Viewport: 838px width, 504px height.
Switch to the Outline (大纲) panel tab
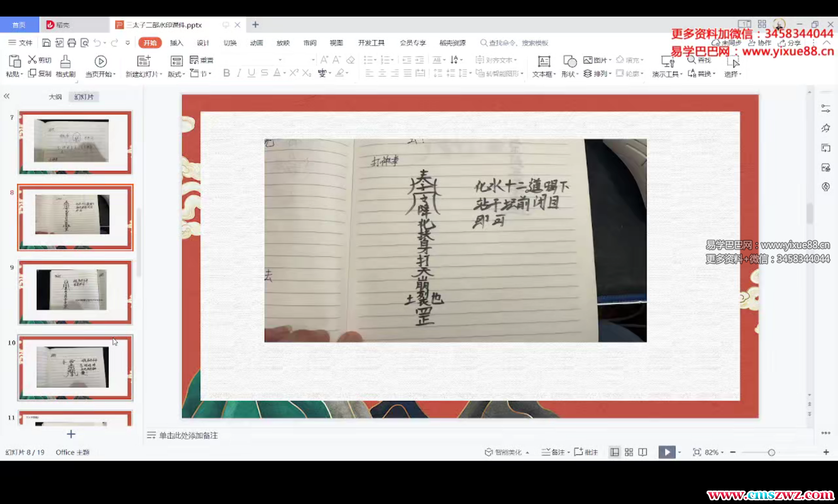(55, 97)
